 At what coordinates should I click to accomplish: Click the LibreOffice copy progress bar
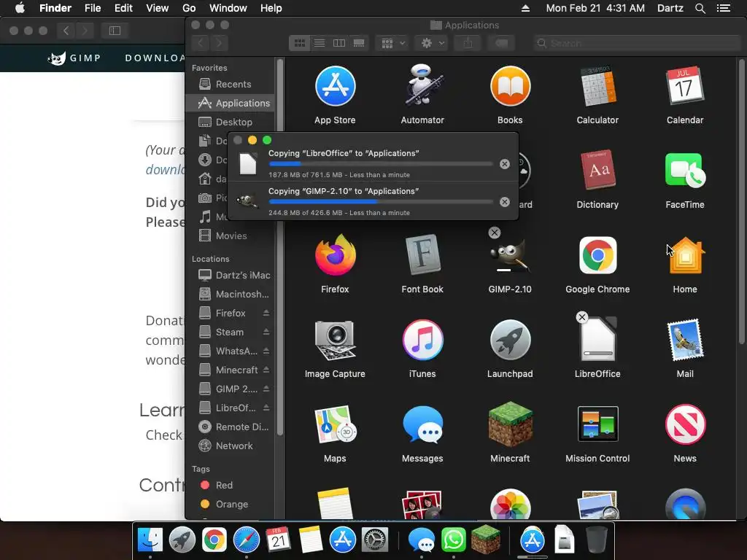(x=381, y=164)
